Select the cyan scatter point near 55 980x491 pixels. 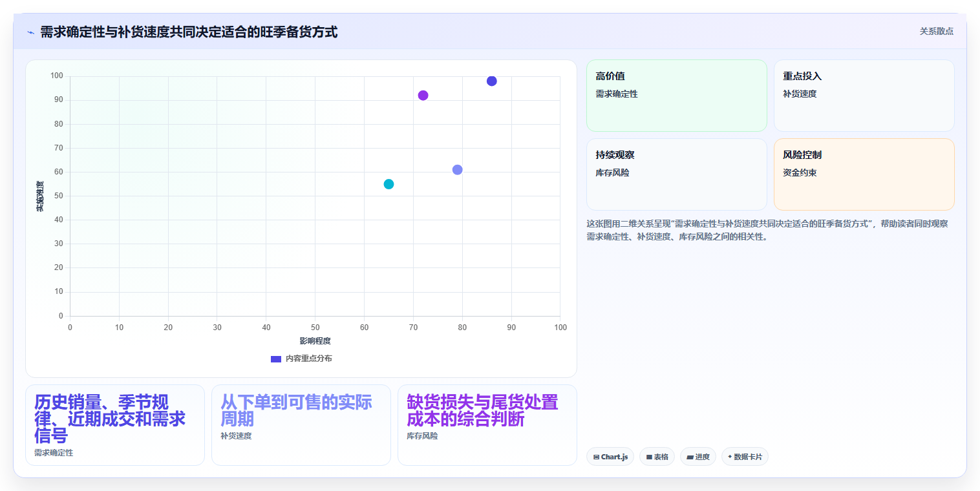point(389,184)
